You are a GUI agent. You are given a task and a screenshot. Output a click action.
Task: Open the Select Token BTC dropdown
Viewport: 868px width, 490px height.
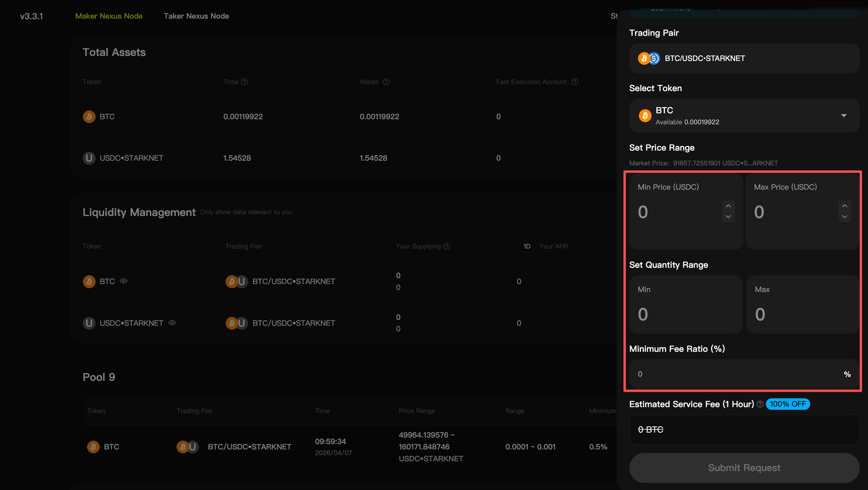tap(744, 115)
